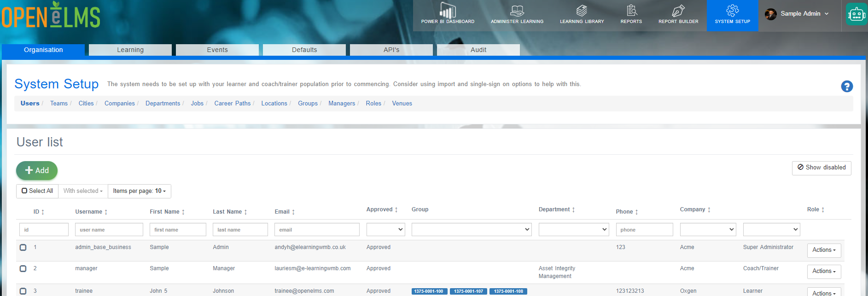
Task: Open the Reports icon
Action: (631, 11)
